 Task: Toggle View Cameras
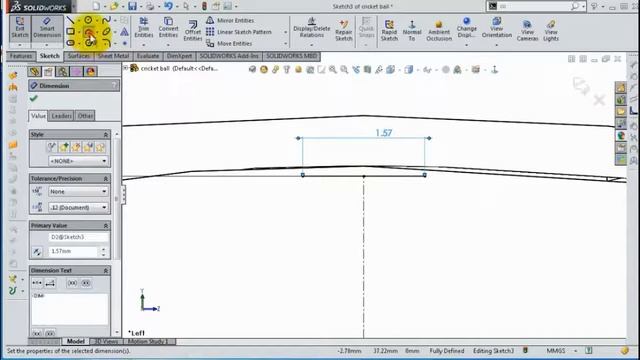527,30
